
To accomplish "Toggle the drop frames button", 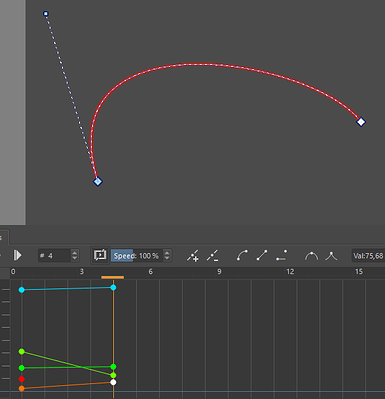I will pyautogui.click(x=100, y=256).
